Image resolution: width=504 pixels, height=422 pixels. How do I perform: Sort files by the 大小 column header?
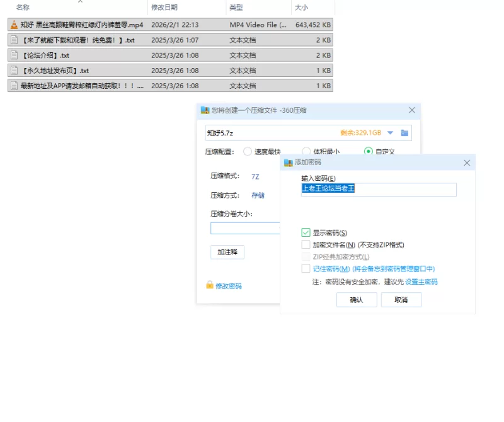click(301, 8)
